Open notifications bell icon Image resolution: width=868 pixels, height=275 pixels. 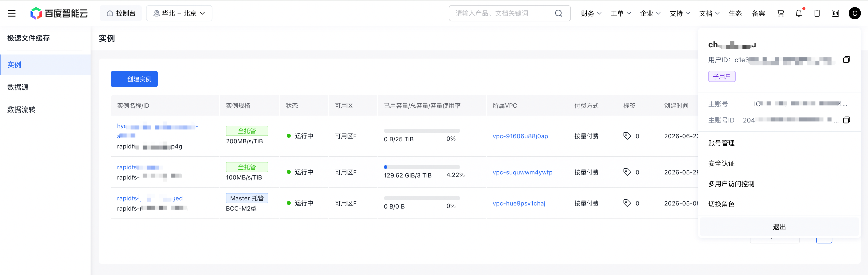click(799, 13)
